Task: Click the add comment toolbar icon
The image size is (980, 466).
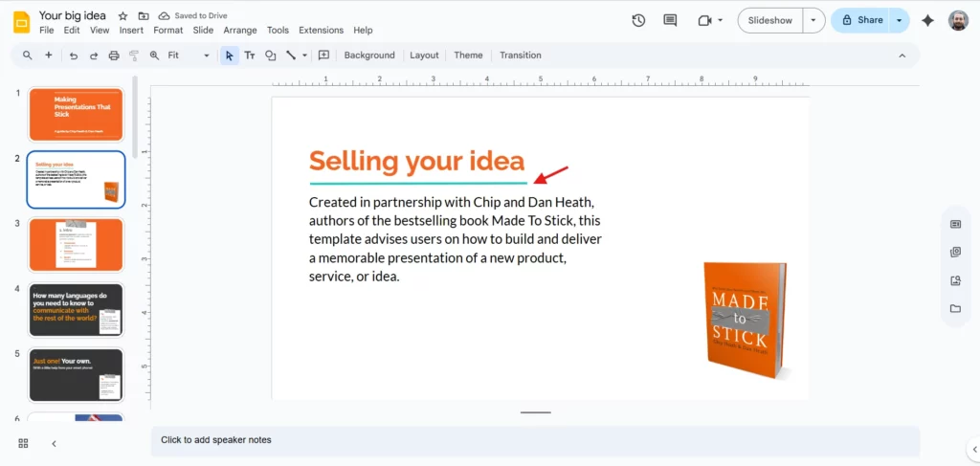Action: pos(323,55)
